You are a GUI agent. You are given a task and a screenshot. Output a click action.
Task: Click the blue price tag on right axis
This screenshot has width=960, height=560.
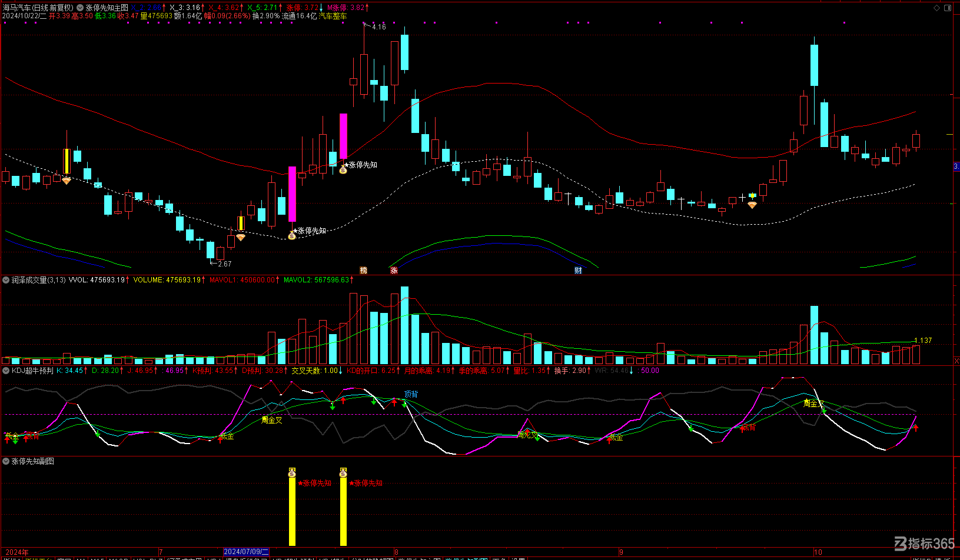(956, 166)
